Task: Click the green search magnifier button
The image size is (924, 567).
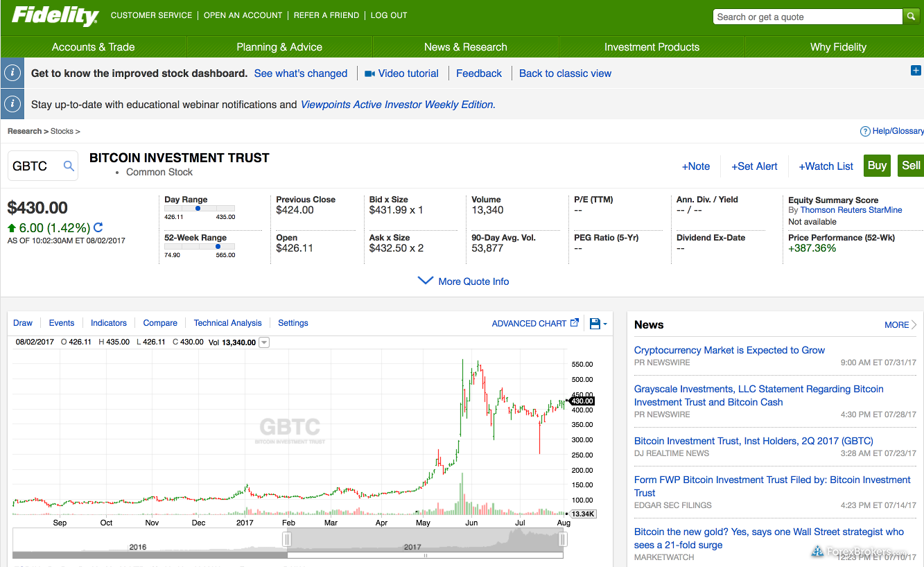Action: [911, 17]
